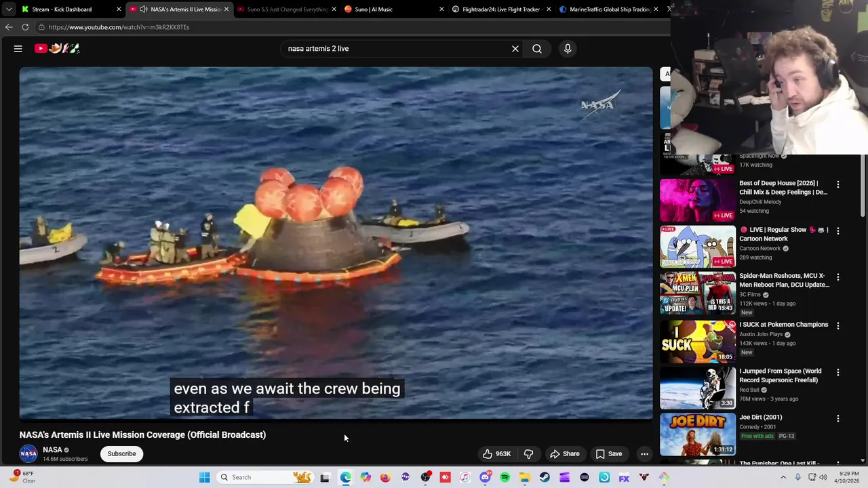Open the NASA channel avatar
The height and width of the screenshot is (488, 868).
[28, 453]
